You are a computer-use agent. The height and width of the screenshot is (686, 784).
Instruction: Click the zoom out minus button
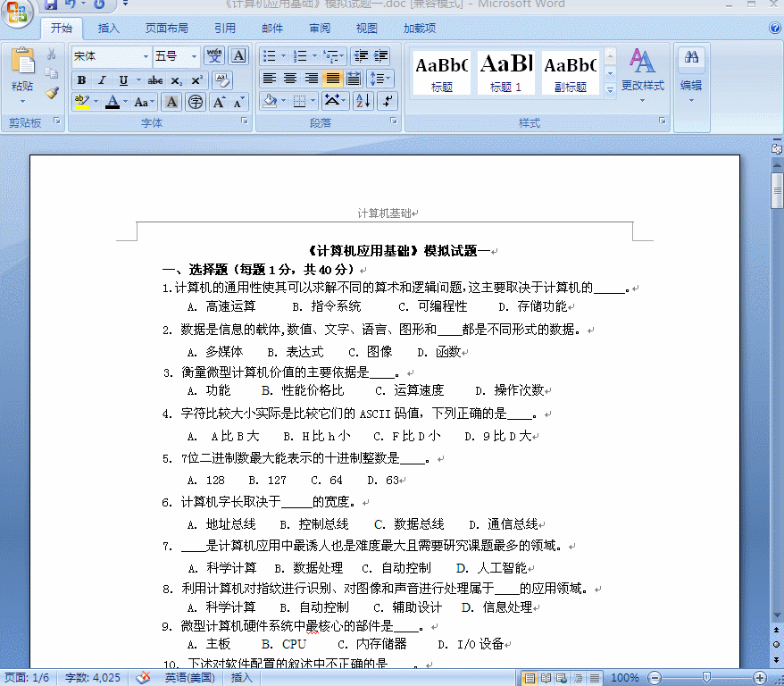[x=655, y=678]
